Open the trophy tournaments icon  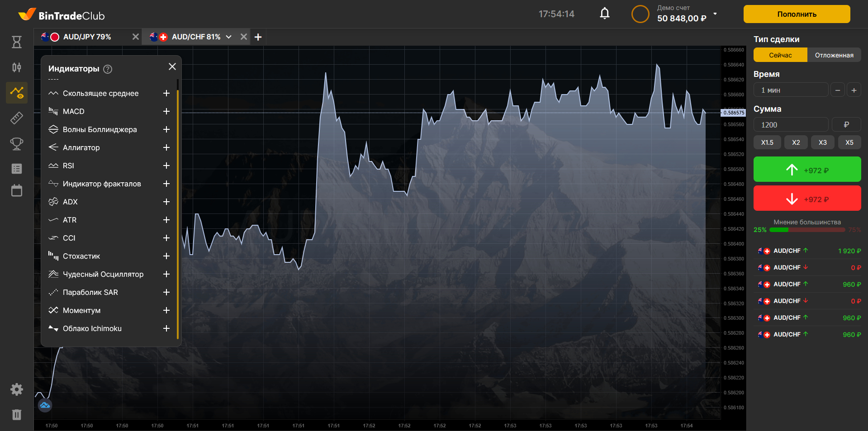[17, 144]
